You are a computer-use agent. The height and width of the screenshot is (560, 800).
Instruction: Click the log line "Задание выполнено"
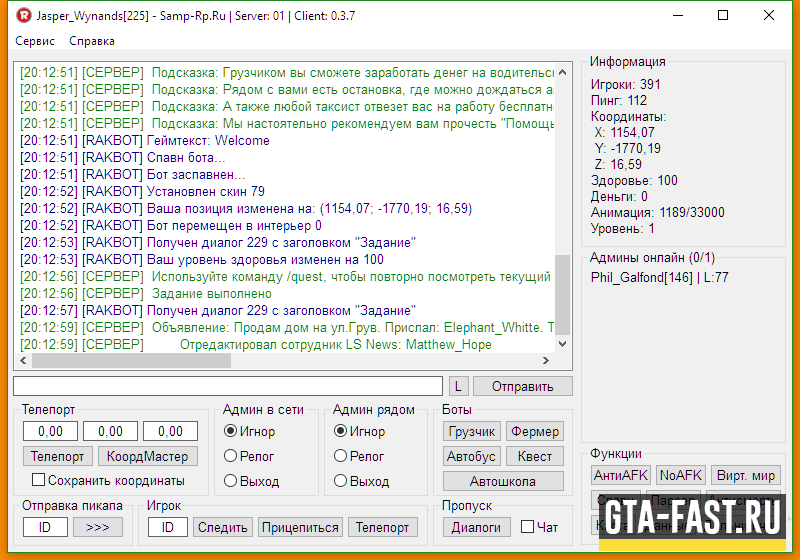click(146, 293)
